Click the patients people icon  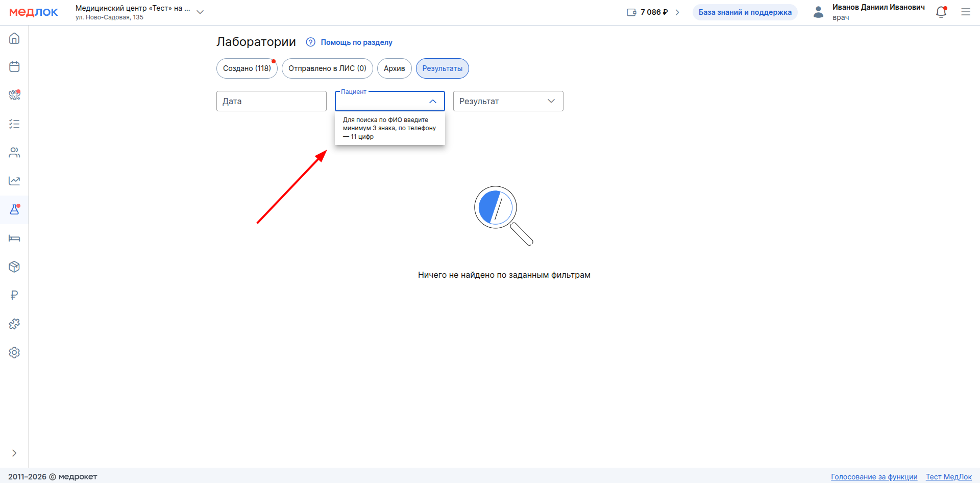pyautogui.click(x=14, y=153)
